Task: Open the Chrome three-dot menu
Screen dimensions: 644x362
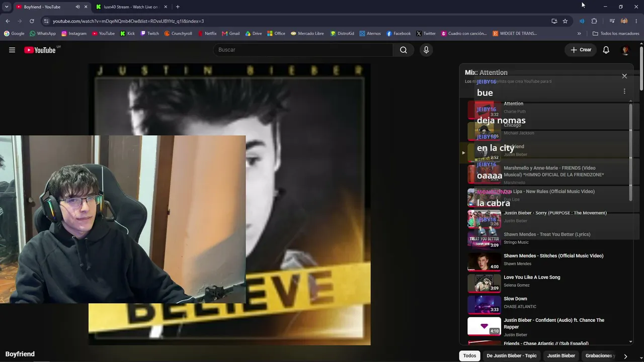Action: [x=636, y=21]
